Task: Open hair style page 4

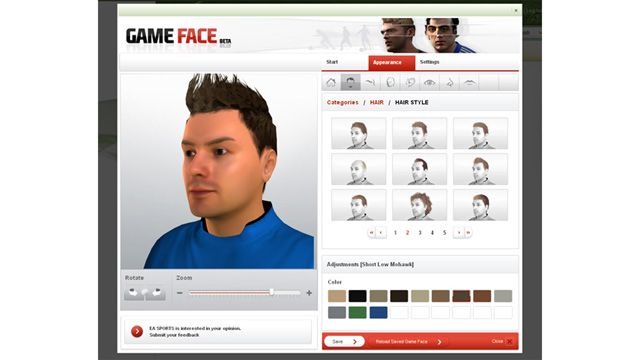Action: pyautogui.click(x=432, y=233)
